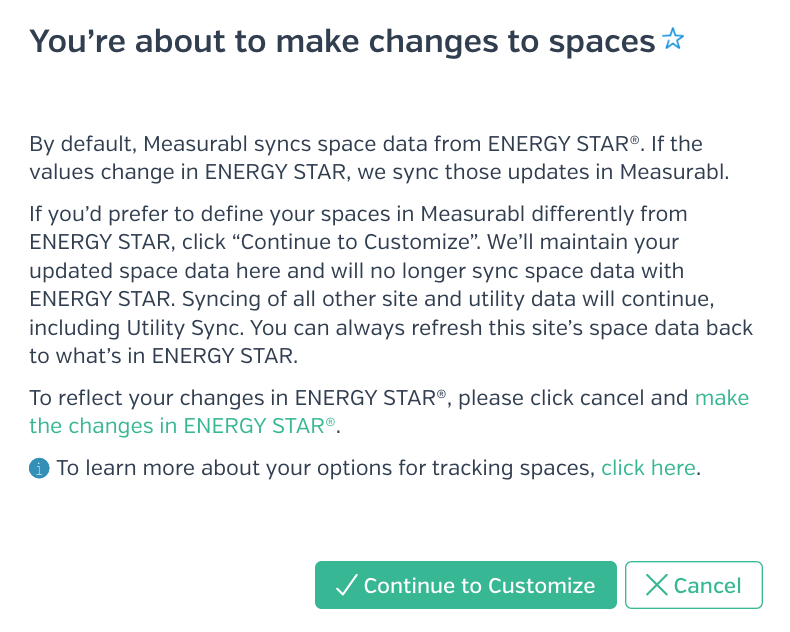Click the checkmark icon on the green button

coord(347,585)
